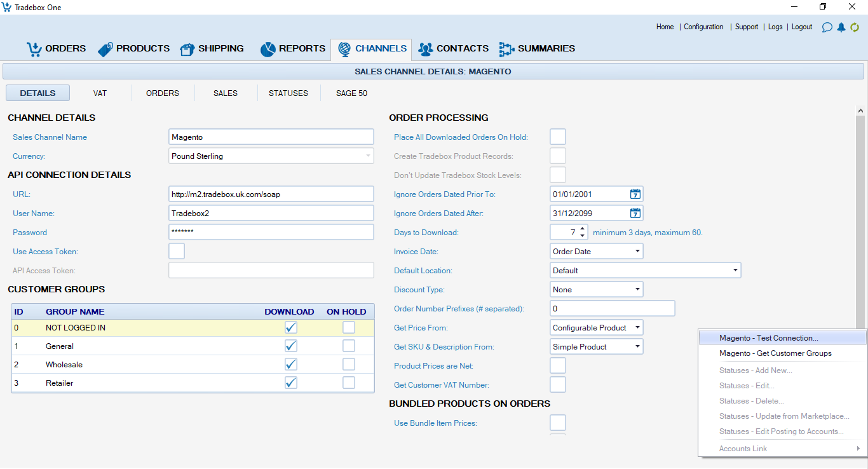Switch to the Orders sub-tab
The height and width of the screenshot is (469, 868).
pos(163,93)
